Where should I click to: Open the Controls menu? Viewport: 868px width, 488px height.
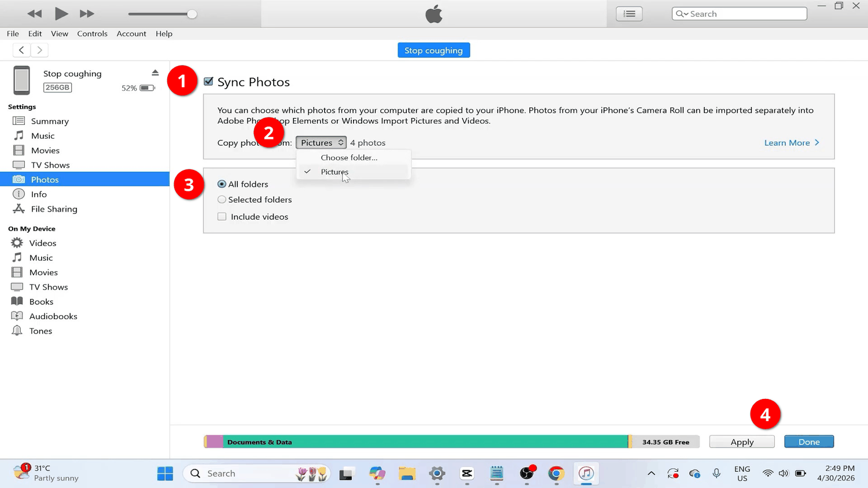pos(92,34)
